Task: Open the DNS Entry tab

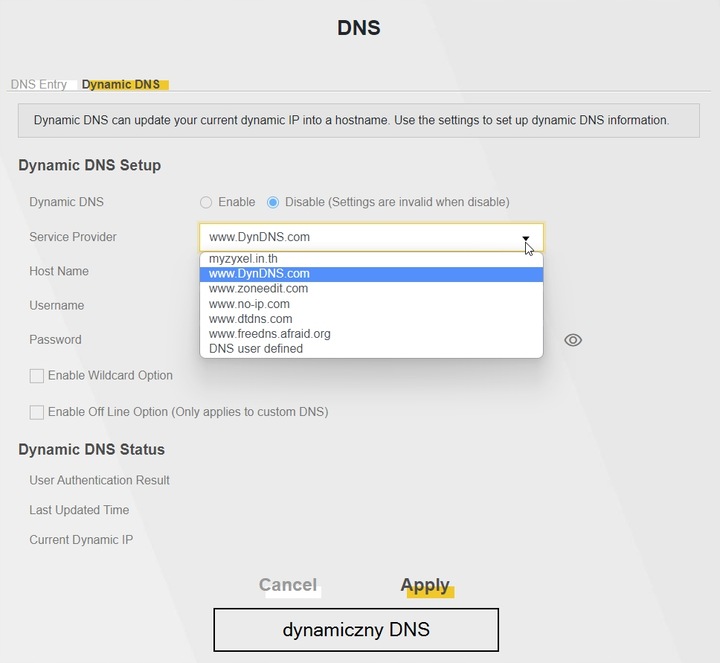Action: pyautogui.click(x=39, y=85)
